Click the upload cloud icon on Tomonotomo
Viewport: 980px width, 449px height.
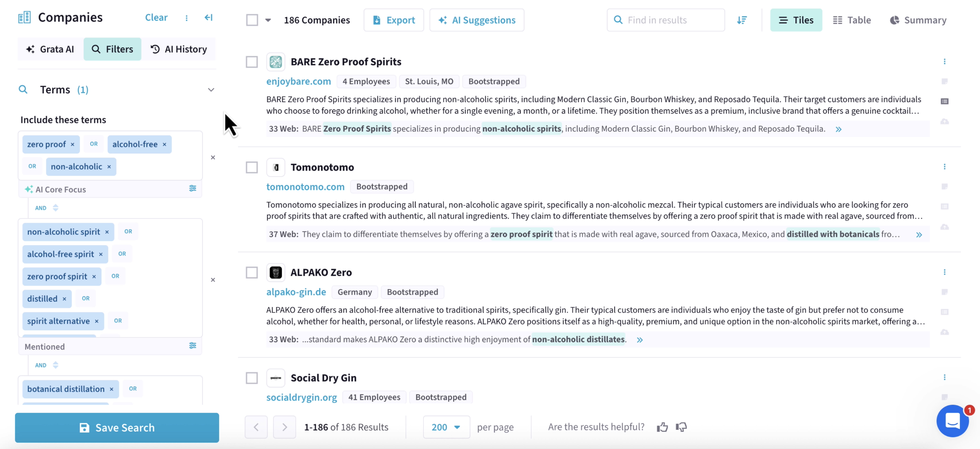pyautogui.click(x=945, y=227)
